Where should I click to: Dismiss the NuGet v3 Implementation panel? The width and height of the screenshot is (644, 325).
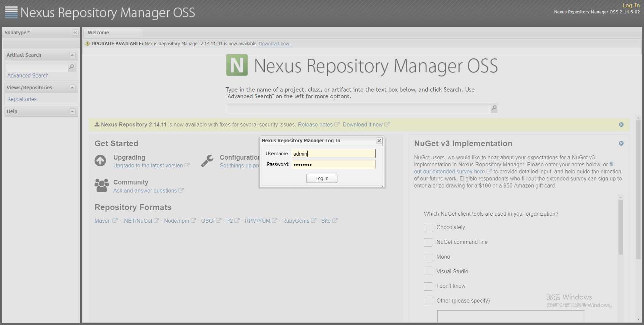[621, 143]
